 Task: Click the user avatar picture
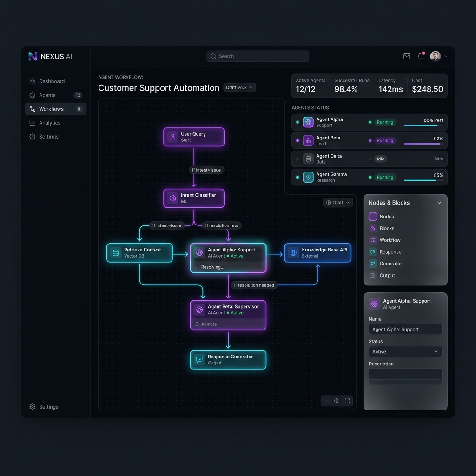435,56
